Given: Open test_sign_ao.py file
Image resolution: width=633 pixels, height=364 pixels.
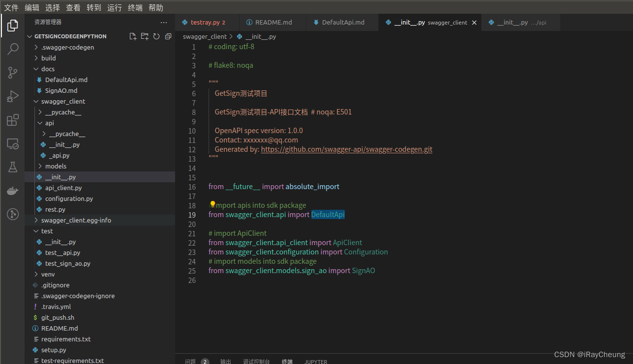Looking at the screenshot, I should pos(100,263).
